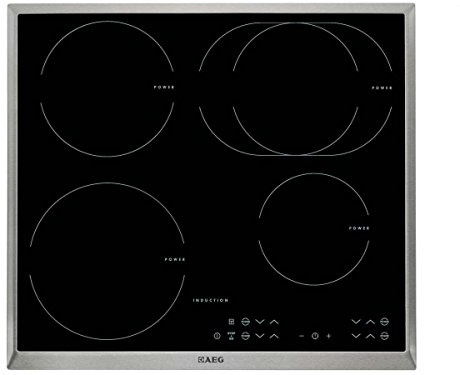Screen dimensions: 460x375
Task: Tap the round timer clock symbol
Action: coord(315,336)
